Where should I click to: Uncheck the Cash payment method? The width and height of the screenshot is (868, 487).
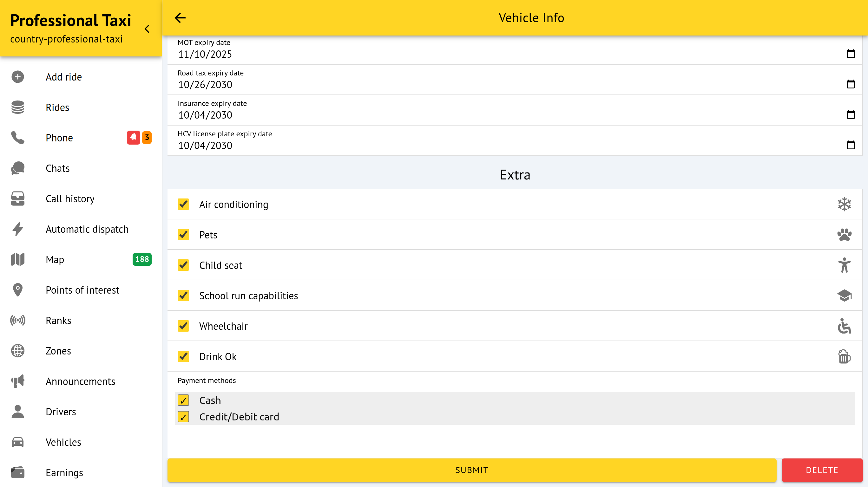(183, 400)
